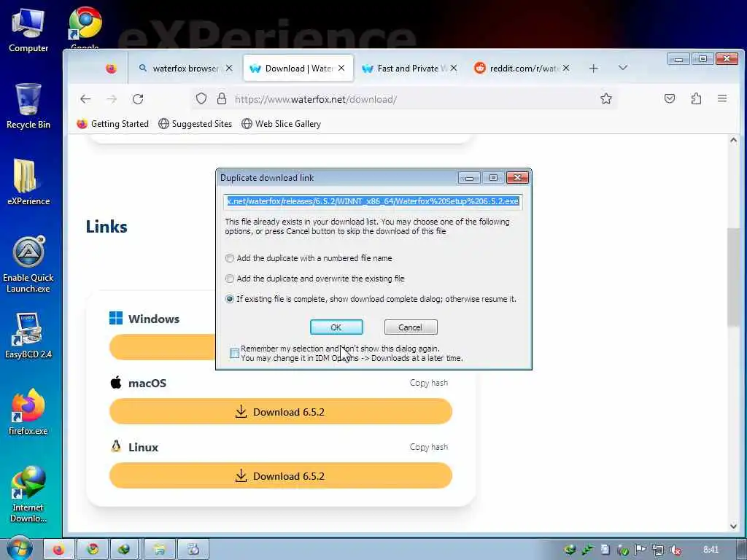Image resolution: width=747 pixels, height=560 pixels.
Task: Select Add the duplicate and overwrite existing file
Action: [315, 279]
